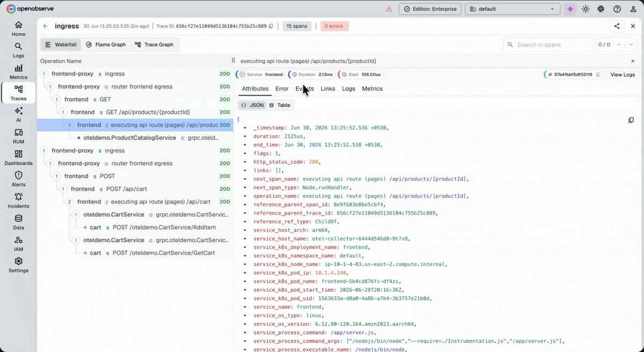Click the View Logs button
The height and width of the screenshot is (352, 644).
click(623, 75)
